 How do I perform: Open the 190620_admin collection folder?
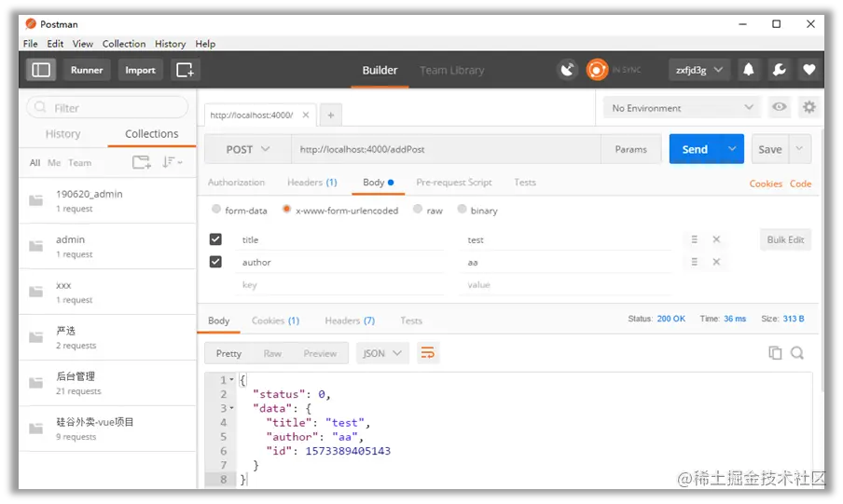[x=107, y=200]
